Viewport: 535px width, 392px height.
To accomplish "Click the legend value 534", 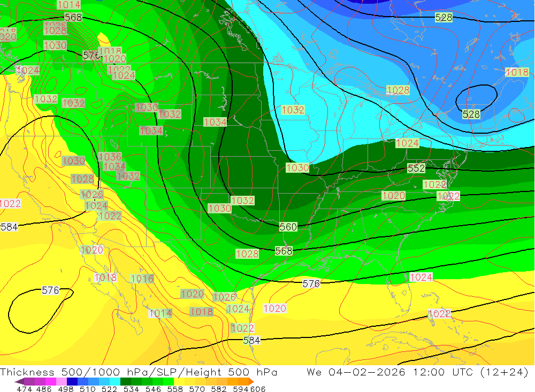I will (131, 389).
